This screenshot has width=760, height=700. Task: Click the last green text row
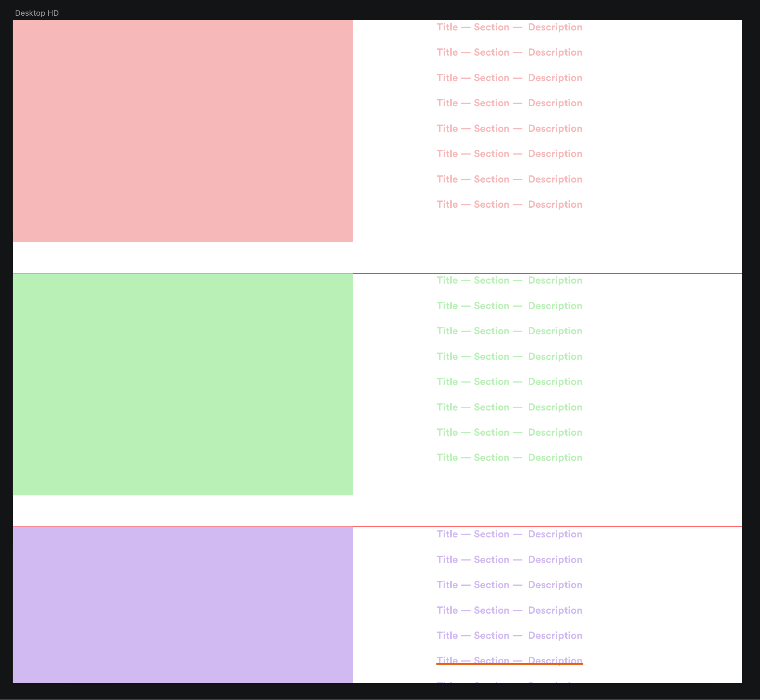click(x=509, y=458)
